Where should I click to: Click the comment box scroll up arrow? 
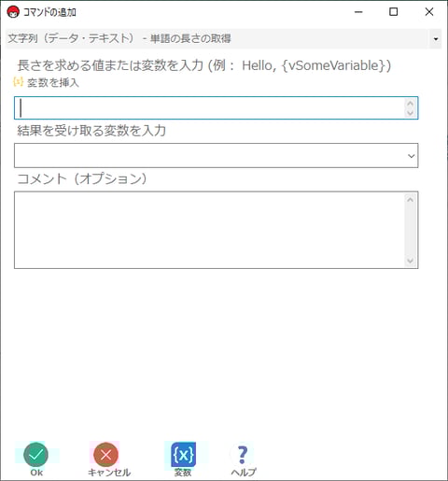click(x=410, y=200)
